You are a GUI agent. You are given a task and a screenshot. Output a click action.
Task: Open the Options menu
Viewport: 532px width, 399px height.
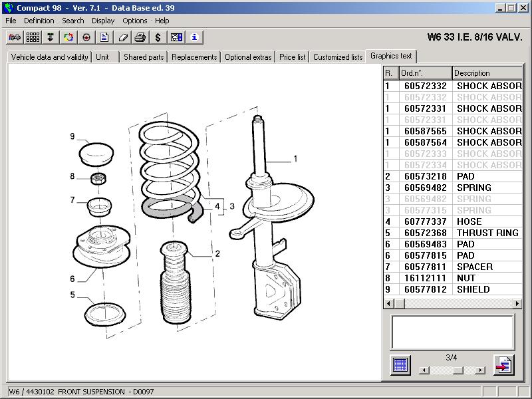(135, 21)
